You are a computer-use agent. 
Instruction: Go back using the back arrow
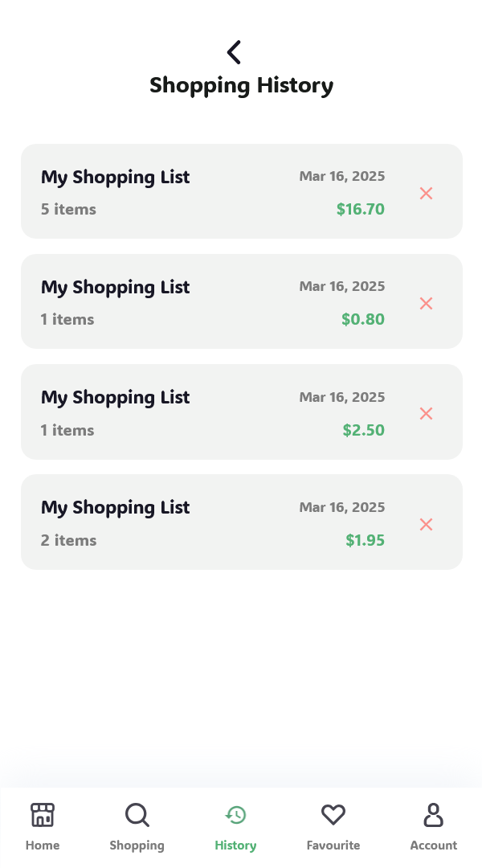(x=234, y=52)
